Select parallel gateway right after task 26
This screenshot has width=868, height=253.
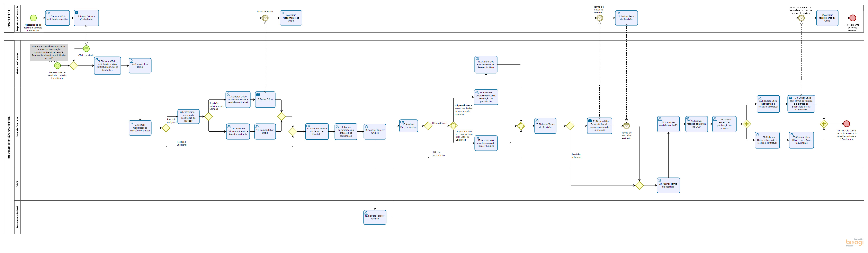coord(746,124)
